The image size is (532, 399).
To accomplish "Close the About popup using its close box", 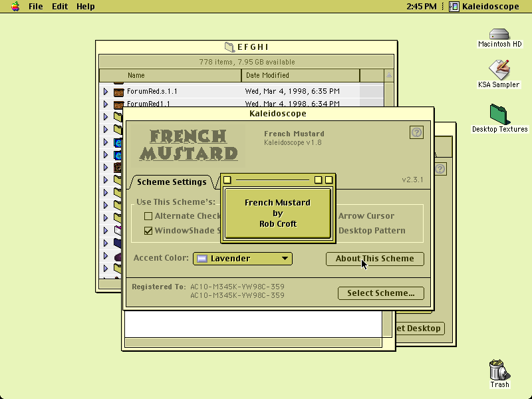I will [x=227, y=180].
